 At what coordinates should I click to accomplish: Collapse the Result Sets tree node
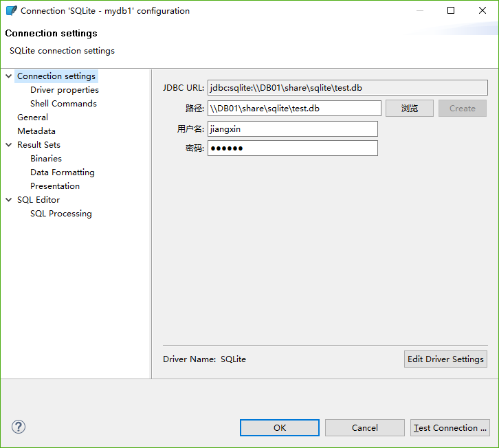click(9, 145)
